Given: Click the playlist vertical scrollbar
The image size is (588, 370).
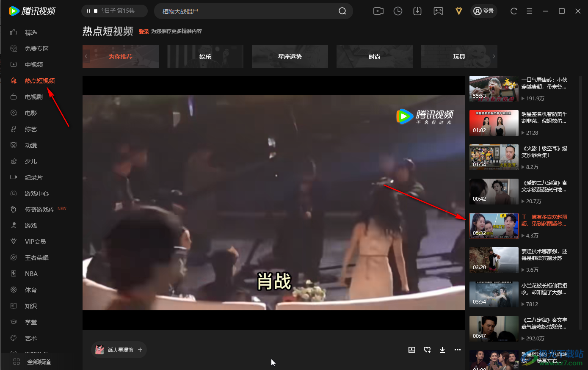Looking at the screenshot, I should 580,203.
